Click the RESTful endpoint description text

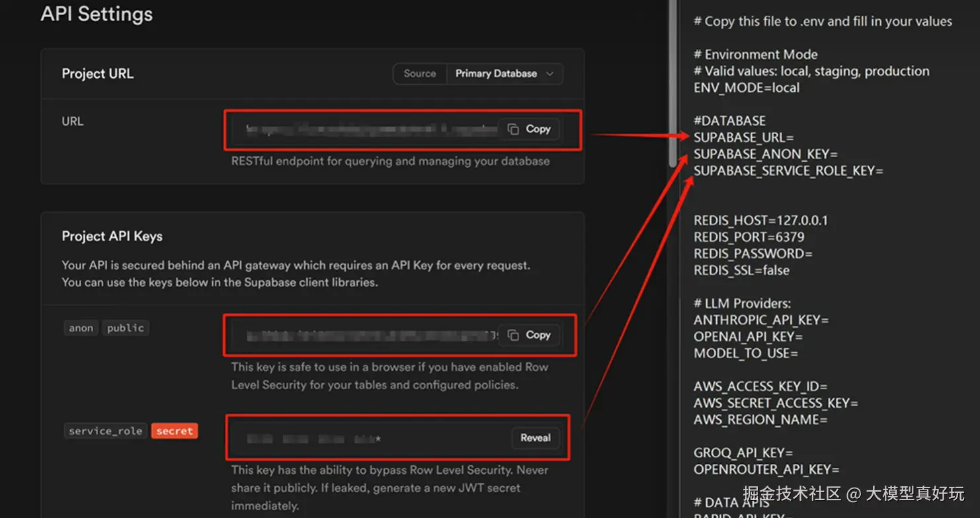390,161
